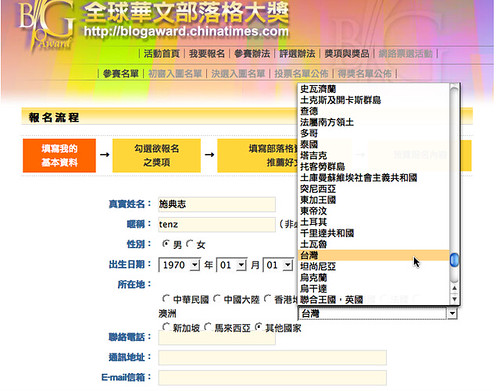This screenshot has height=391, width=500.
Task: Select the 初審入圍名單 sub-navigation item
Action: pos(175,74)
